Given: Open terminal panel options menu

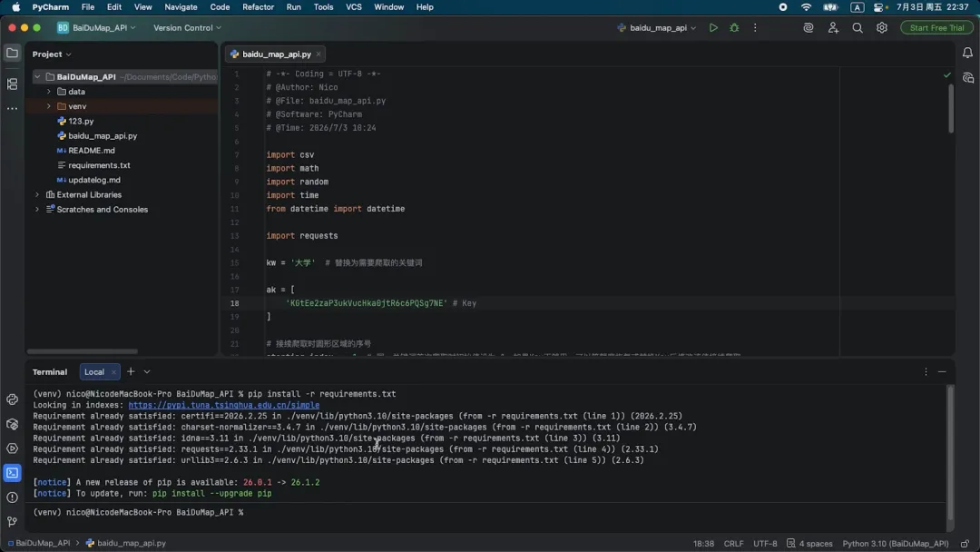Looking at the screenshot, I should click(x=926, y=371).
